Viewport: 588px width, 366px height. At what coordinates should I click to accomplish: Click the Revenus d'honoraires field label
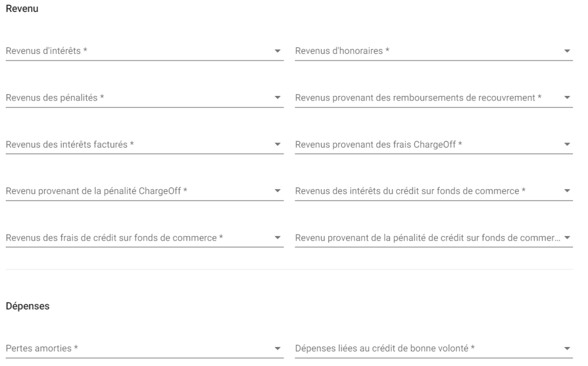(x=342, y=51)
